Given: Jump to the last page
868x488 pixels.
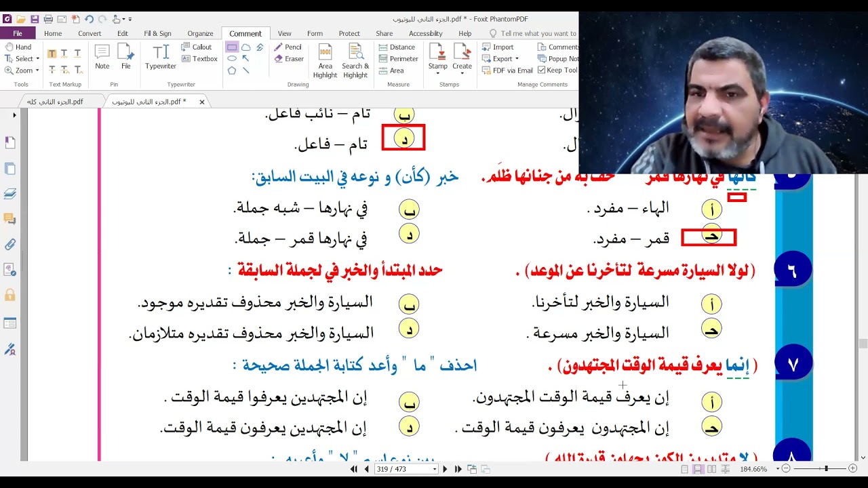Looking at the screenshot, I should click(458, 469).
